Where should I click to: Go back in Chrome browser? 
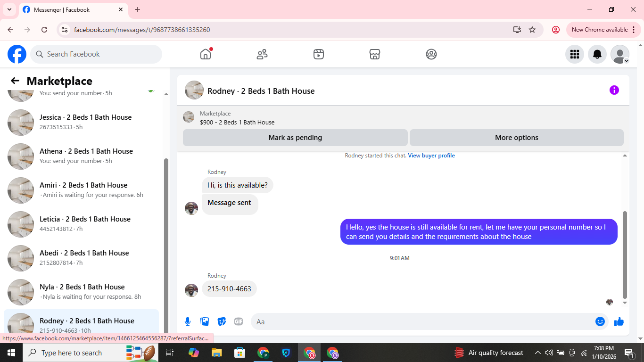(10, 30)
